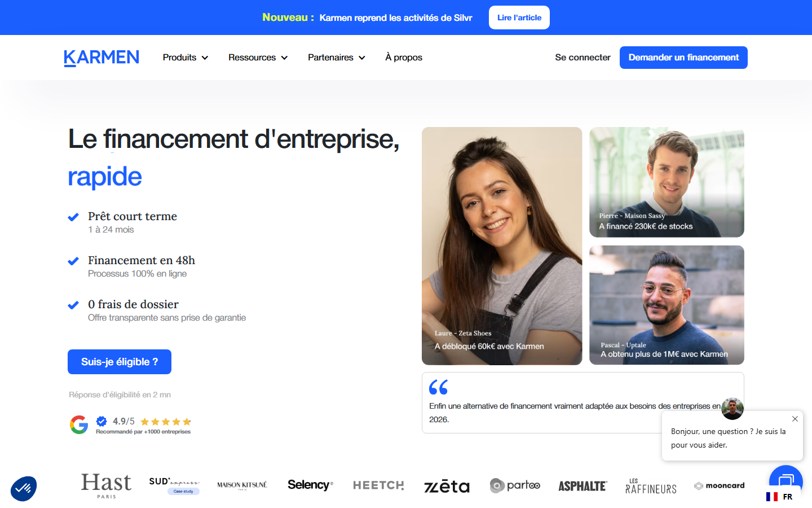The height and width of the screenshot is (508, 812).
Task: Click Suis-je éligible button
Action: [120, 362]
